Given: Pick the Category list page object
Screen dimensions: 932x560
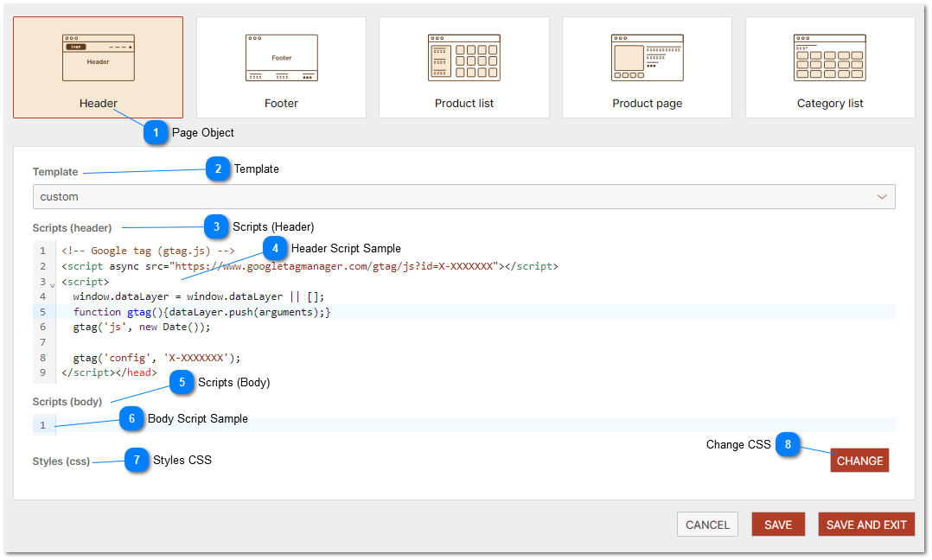Looking at the screenshot, I should [830, 67].
